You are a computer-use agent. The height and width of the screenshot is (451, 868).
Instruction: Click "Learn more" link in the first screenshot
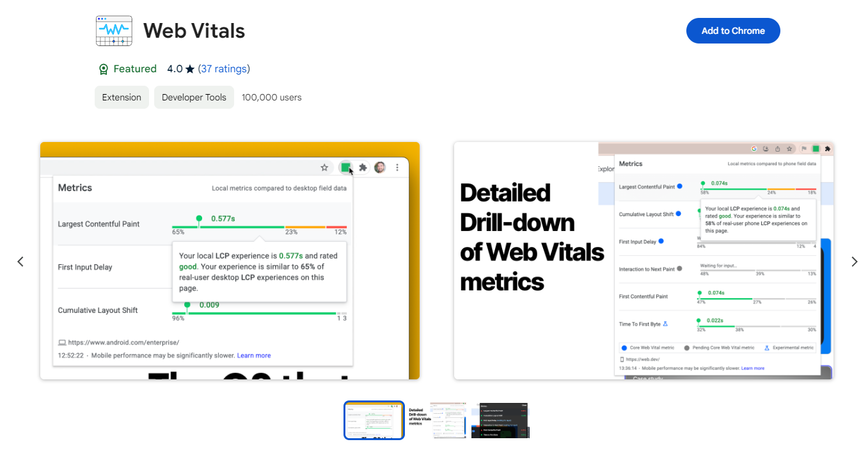coord(254,356)
